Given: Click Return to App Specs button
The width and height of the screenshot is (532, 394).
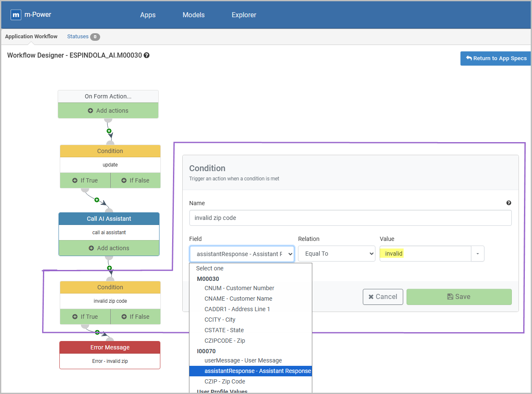Looking at the screenshot, I should 495,58.
